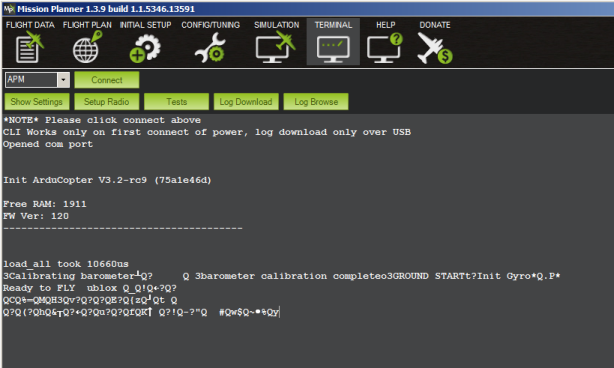Click the 'Free RAM: 1911' terminal line
Image resolution: width=614 pixels, height=368 pixels.
[x=45, y=204]
